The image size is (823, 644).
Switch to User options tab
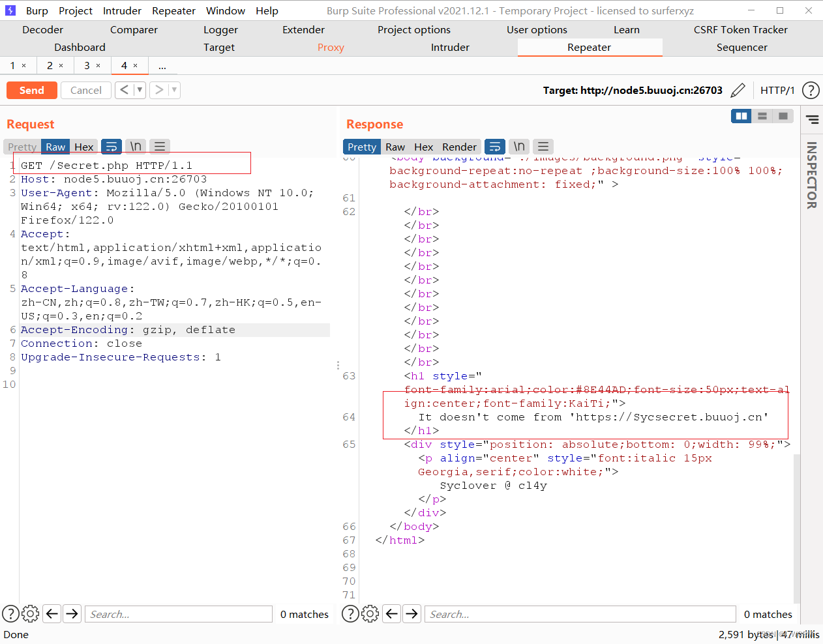pos(537,30)
